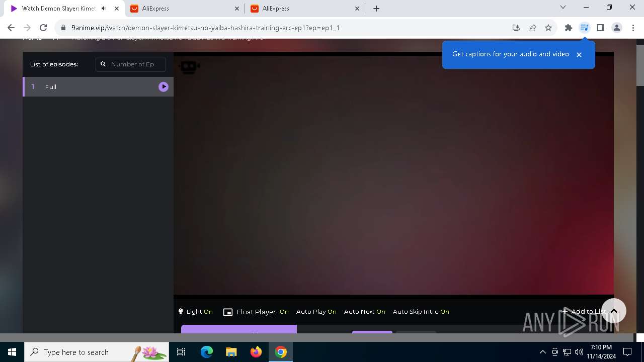Open the media control icon in toolbar
Screen dimensions: 644x362
coord(584,28)
